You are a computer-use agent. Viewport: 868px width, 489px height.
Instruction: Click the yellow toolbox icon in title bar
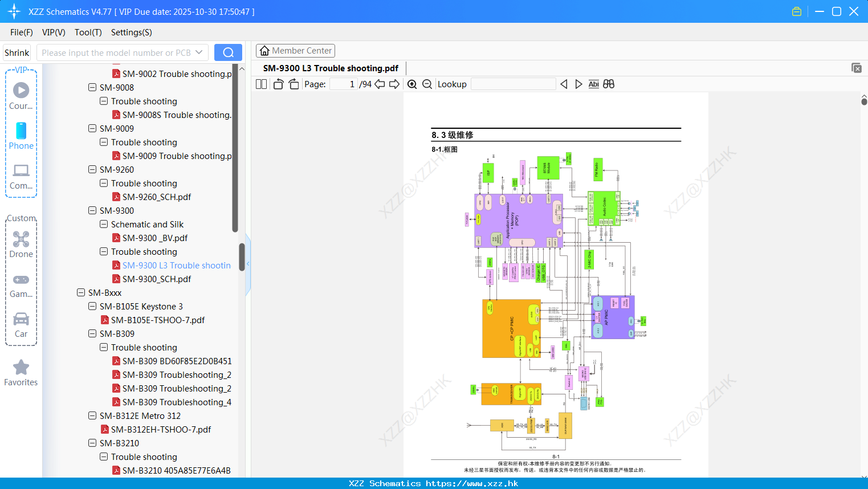click(797, 11)
